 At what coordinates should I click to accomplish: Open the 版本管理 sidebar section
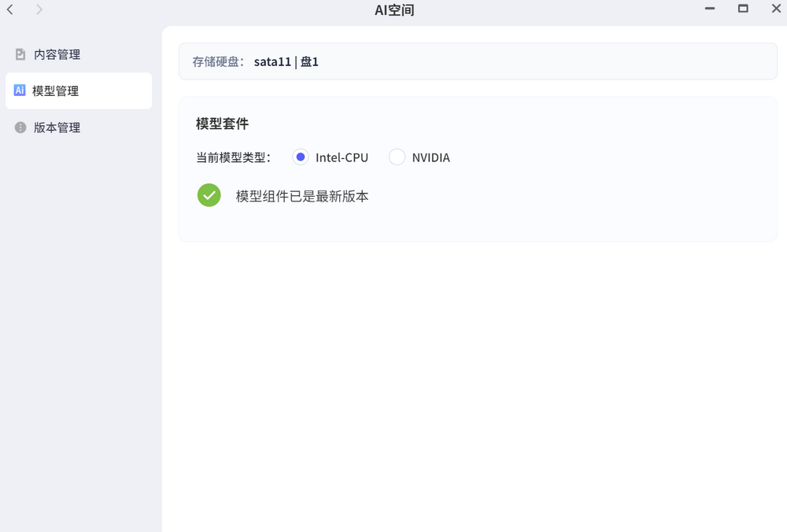(x=57, y=127)
